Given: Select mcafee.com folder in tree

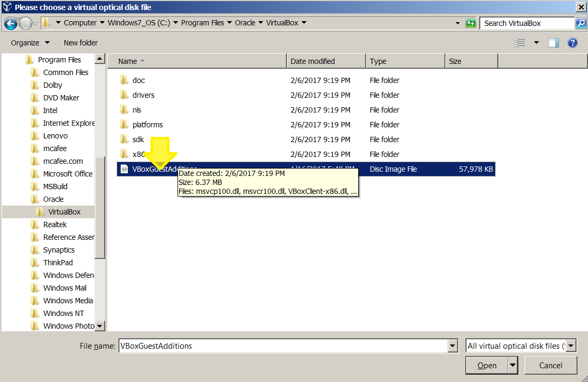Looking at the screenshot, I should (63, 161).
